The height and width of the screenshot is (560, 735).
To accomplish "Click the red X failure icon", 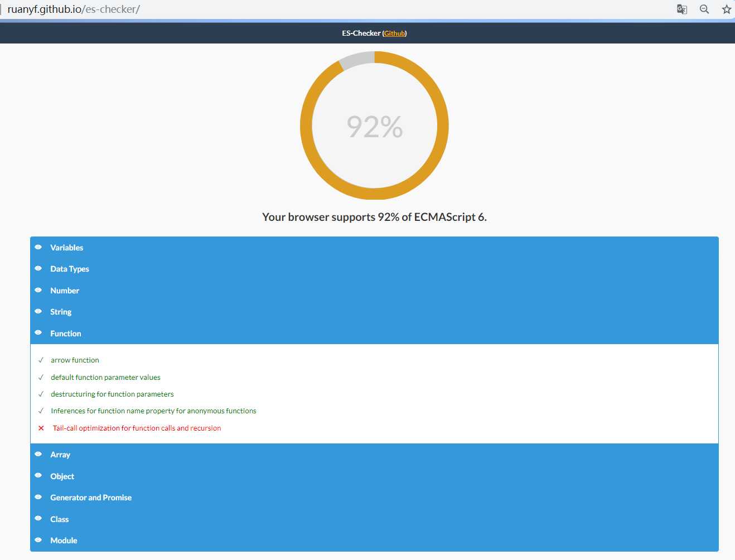I will click(x=41, y=428).
